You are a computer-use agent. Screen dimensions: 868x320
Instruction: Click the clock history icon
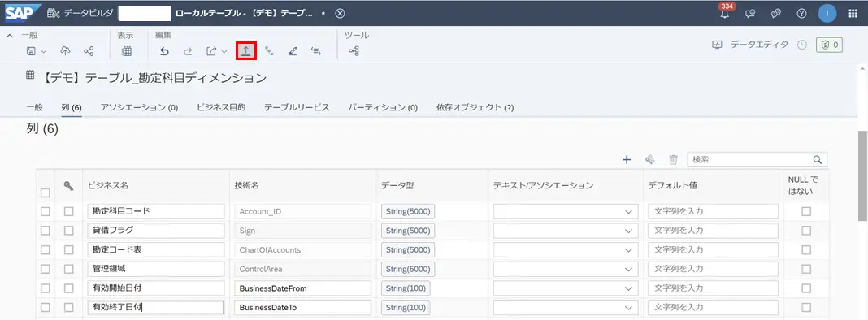pyautogui.click(x=802, y=45)
